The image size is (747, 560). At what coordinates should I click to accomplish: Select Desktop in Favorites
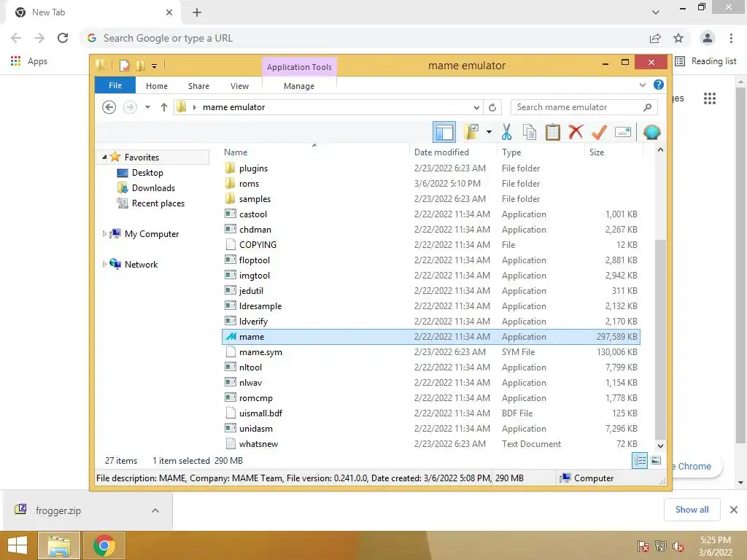tap(147, 172)
